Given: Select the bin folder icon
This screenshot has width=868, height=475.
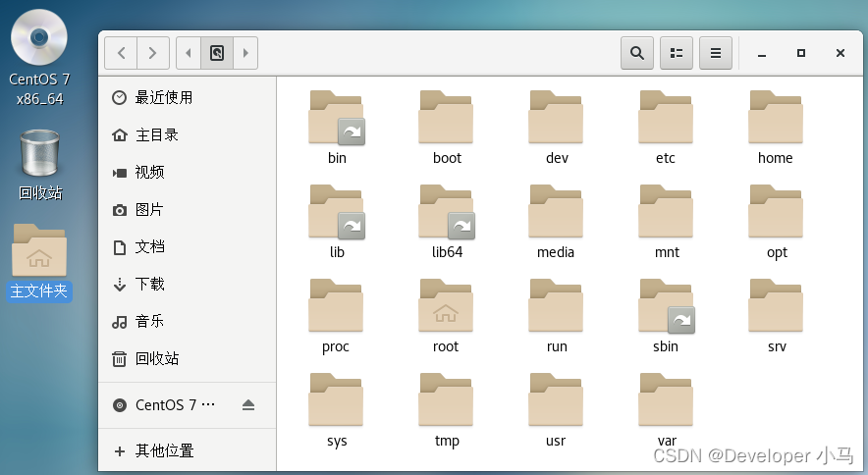Looking at the screenshot, I should [336, 118].
